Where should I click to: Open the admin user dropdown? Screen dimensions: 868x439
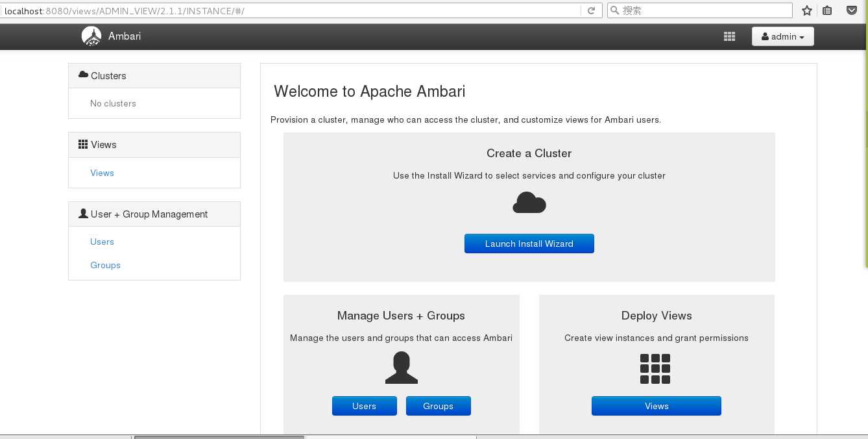point(783,36)
